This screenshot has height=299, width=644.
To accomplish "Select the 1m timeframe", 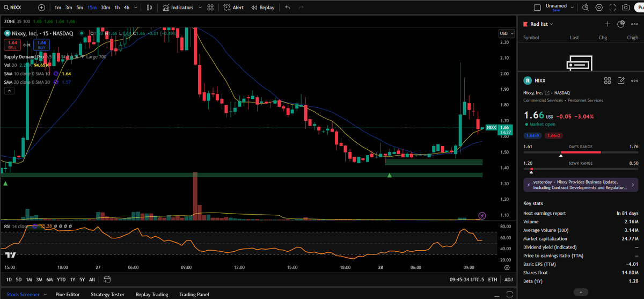I will 58,8.
